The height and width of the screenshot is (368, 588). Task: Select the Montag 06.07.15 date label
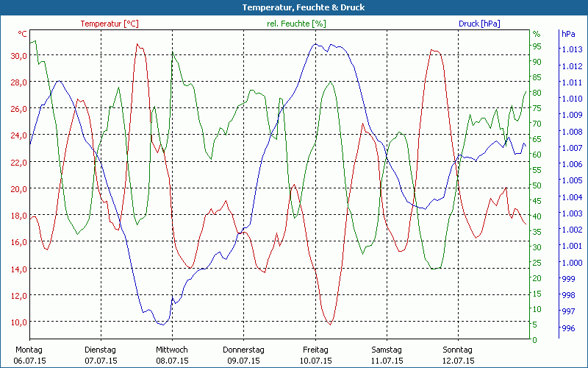[29, 355]
